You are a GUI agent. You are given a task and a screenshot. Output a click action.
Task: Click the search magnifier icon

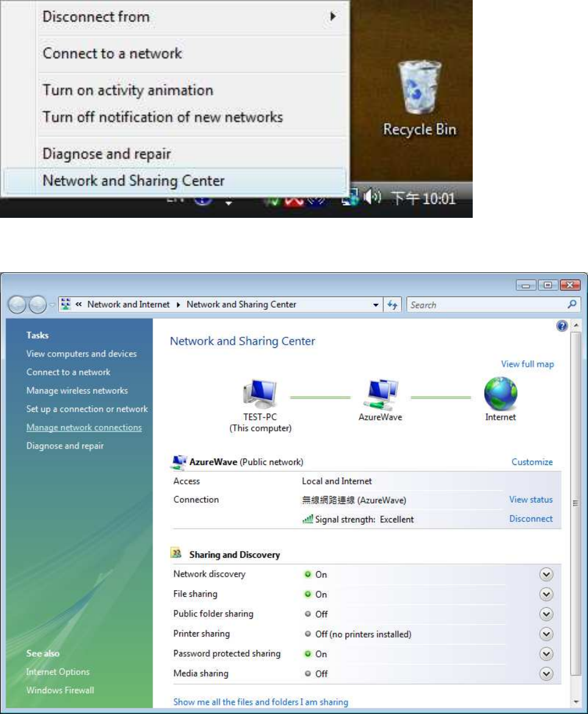(x=572, y=304)
